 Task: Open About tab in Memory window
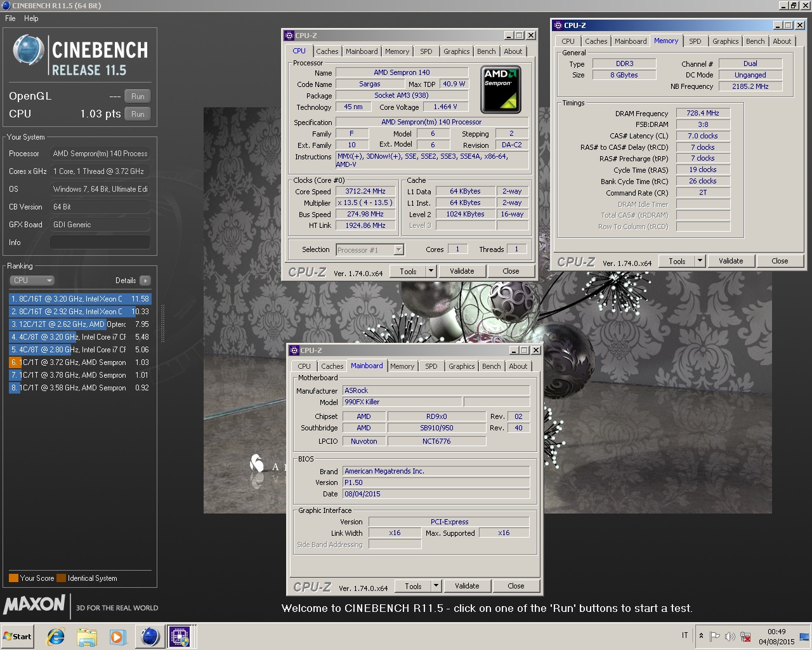tap(782, 41)
